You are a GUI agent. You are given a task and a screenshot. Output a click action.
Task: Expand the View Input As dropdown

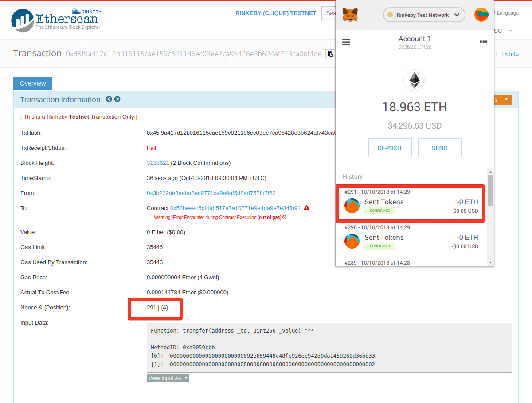point(168,378)
